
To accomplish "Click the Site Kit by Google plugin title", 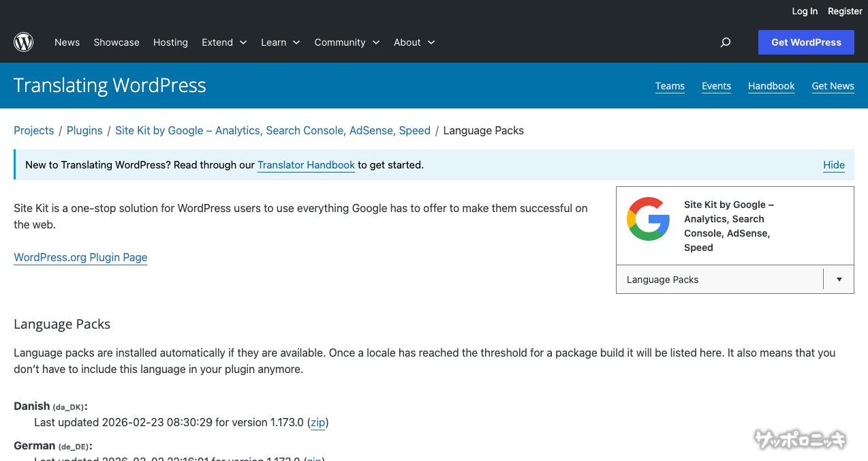I will tap(729, 226).
